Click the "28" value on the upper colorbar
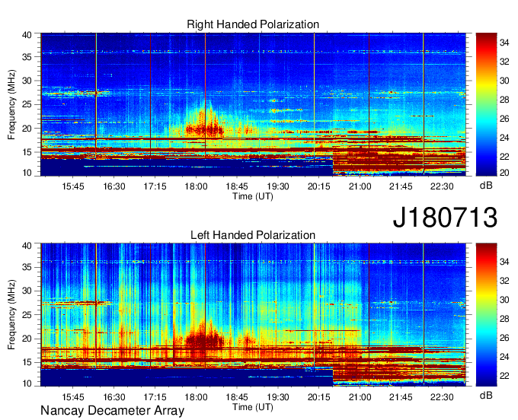Image resolution: width=518 pixels, height=420 pixels. pos(504,100)
